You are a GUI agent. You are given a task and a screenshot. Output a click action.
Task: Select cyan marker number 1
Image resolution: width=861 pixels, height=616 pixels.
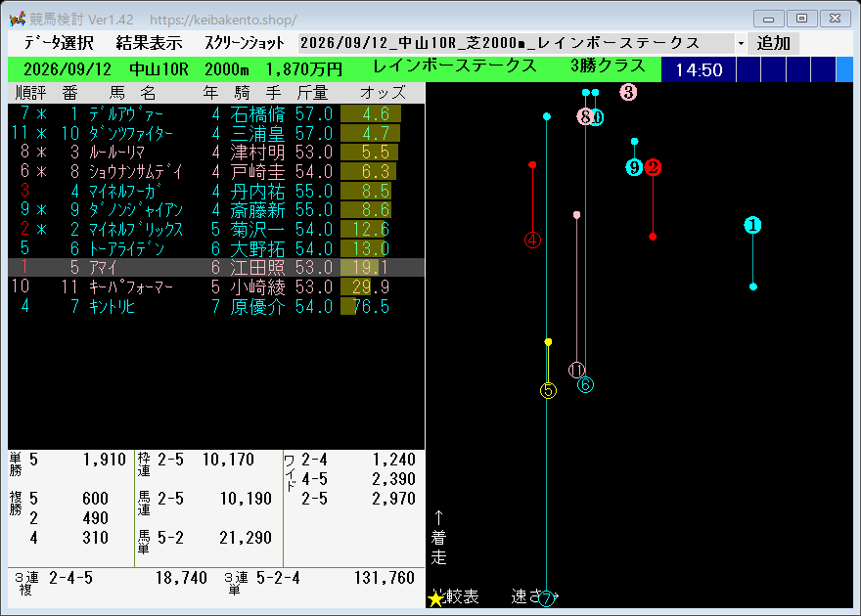click(752, 225)
